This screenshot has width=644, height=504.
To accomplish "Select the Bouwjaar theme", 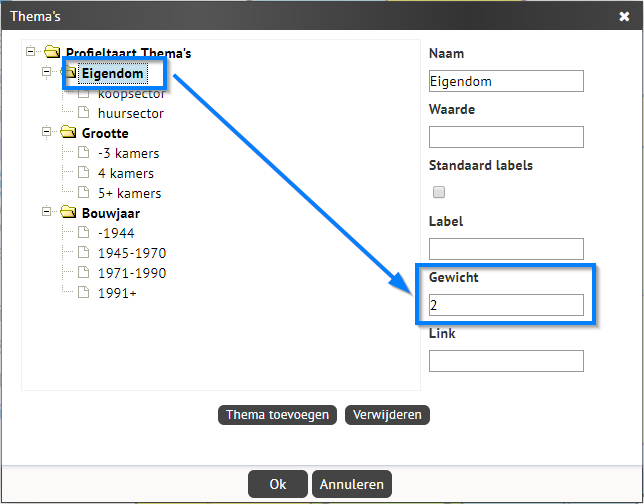I will pyautogui.click(x=111, y=213).
